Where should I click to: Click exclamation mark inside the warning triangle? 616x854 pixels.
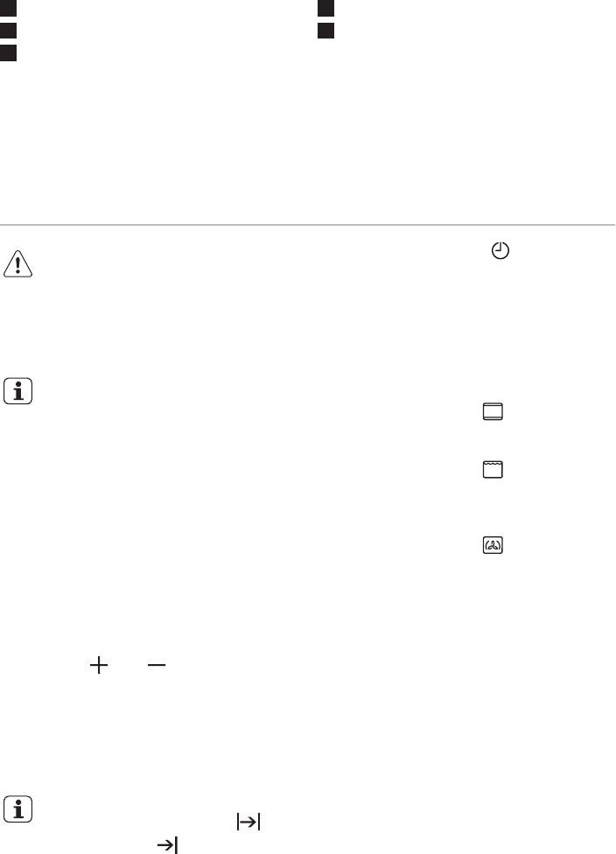tap(18, 265)
